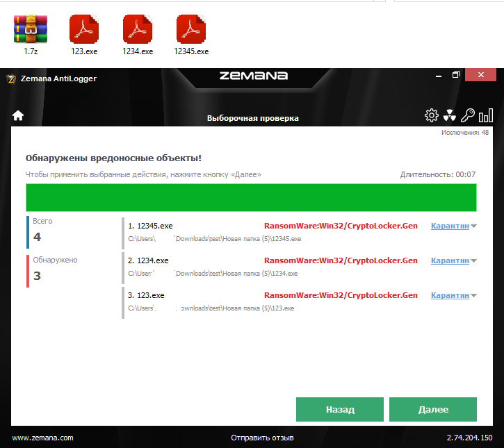The height and width of the screenshot is (448, 504).
Task: Select the 123.exe result file name
Action: (x=151, y=295)
